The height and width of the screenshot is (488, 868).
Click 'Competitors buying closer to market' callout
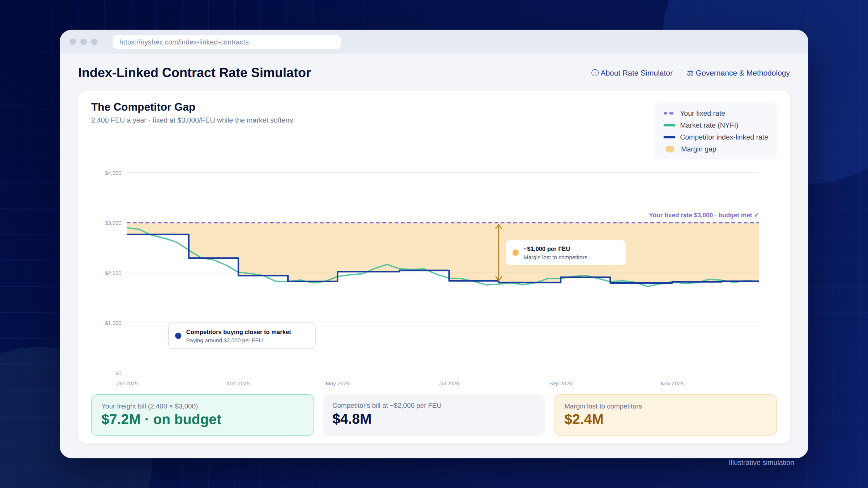pyautogui.click(x=242, y=336)
